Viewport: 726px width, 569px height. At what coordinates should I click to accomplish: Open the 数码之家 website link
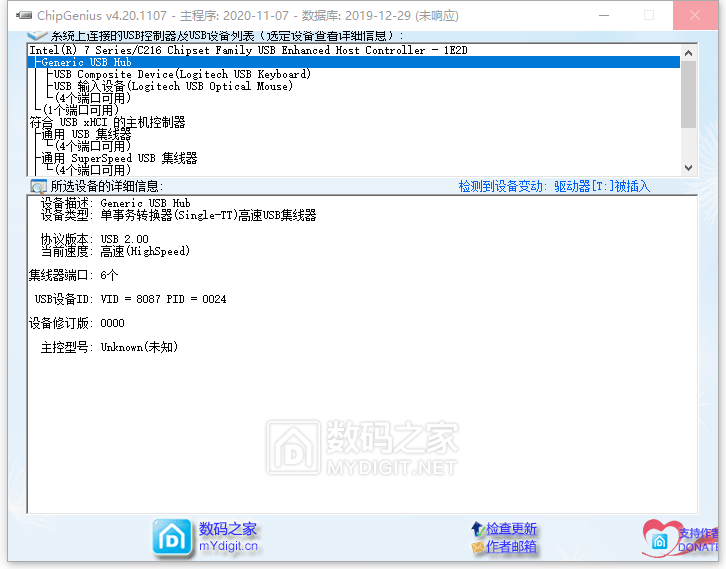[x=227, y=528]
